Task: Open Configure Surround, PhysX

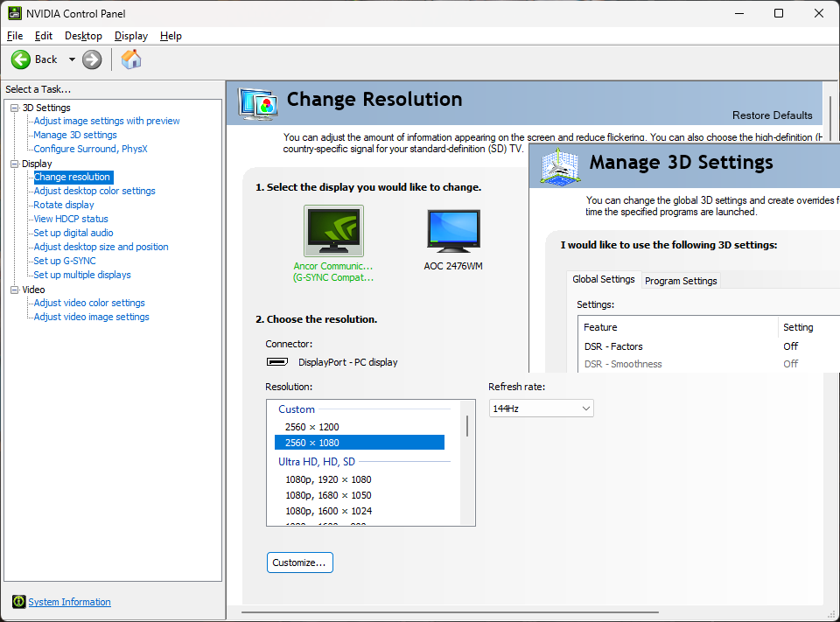Action: click(x=90, y=149)
